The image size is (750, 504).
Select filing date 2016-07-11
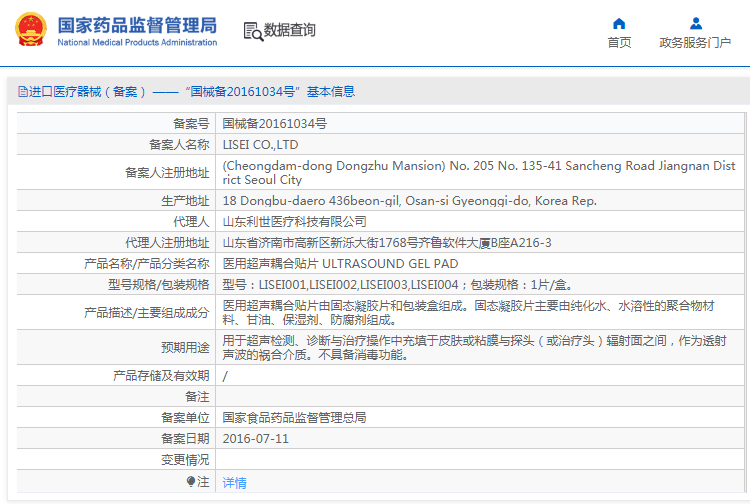click(x=256, y=438)
